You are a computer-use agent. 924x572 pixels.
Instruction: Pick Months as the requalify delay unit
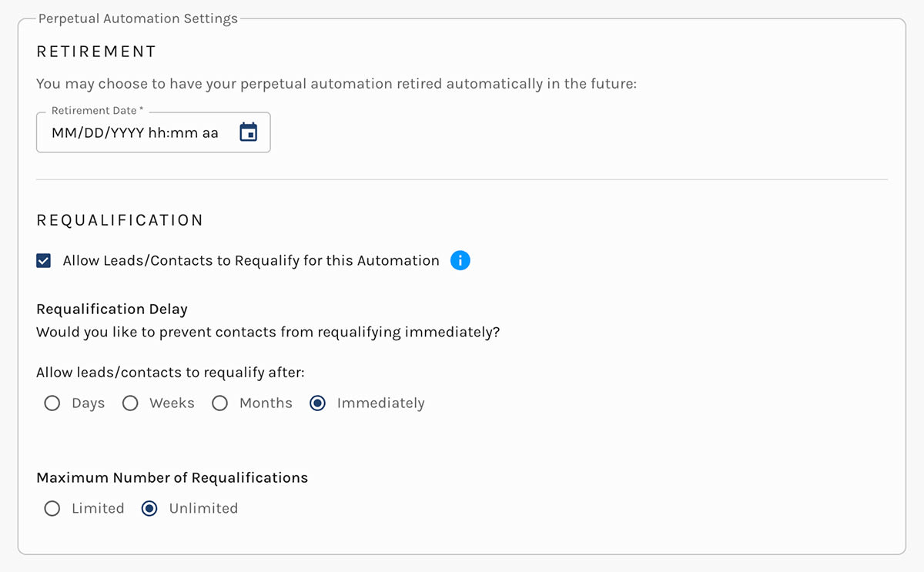(x=220, y=403)
